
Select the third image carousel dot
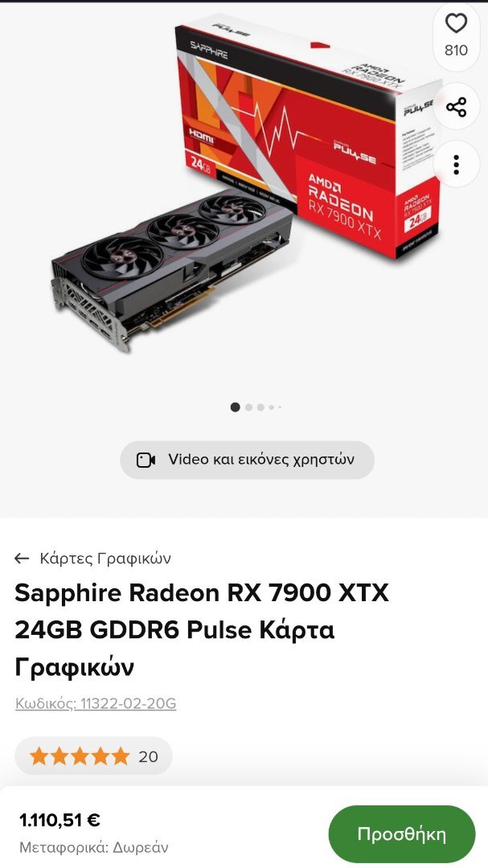pos(261,407)
